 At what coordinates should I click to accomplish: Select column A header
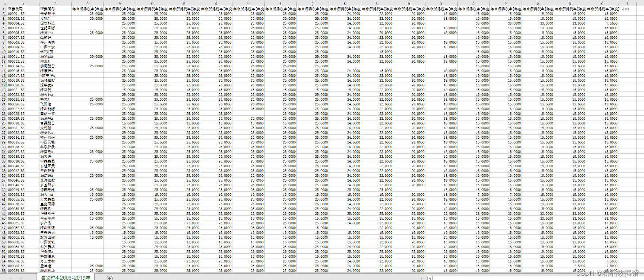(x=23, y=4)
